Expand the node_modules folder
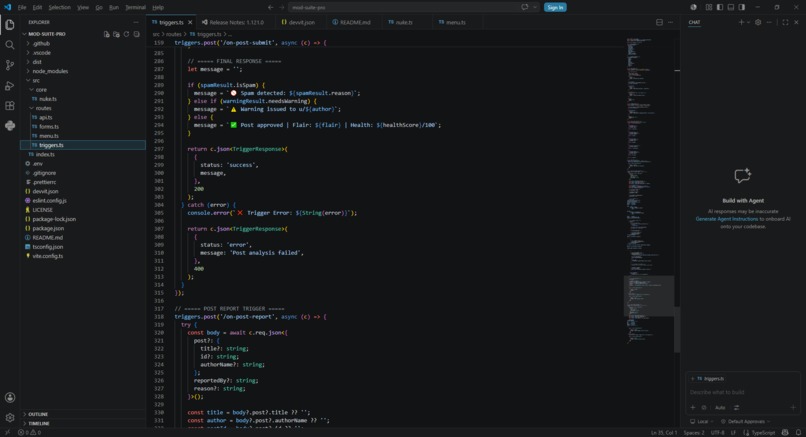 (x=82, y=71)
